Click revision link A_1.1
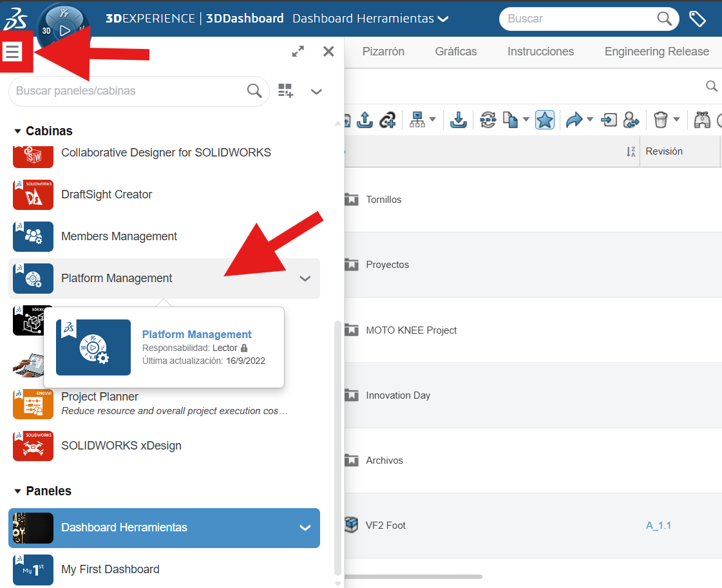 pos(658,526)
